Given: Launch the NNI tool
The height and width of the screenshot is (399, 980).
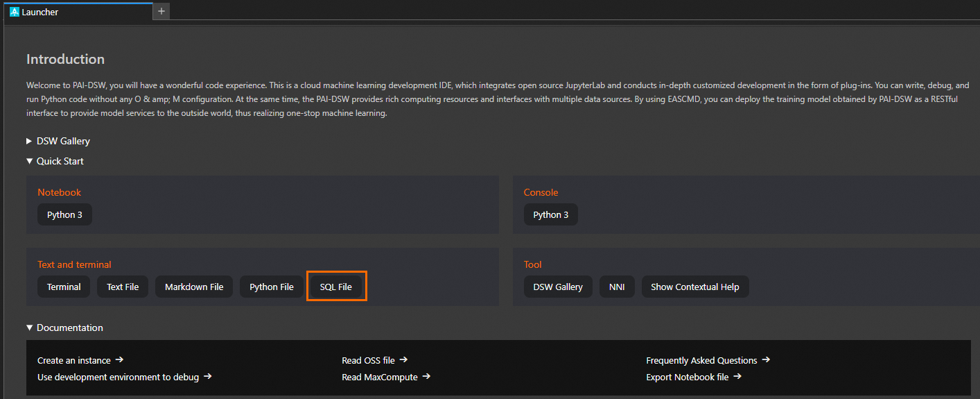Looking at the screenshot, I should [617, 287].
